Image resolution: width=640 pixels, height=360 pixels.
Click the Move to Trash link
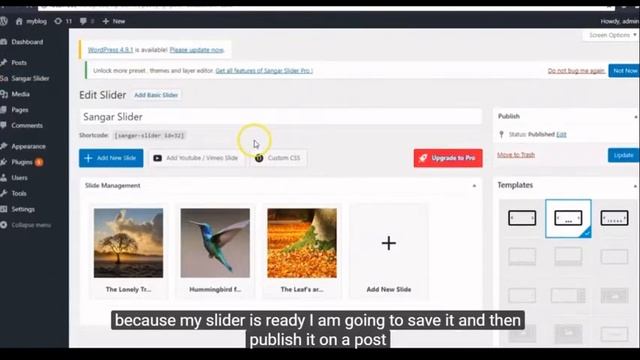(516, 155)
